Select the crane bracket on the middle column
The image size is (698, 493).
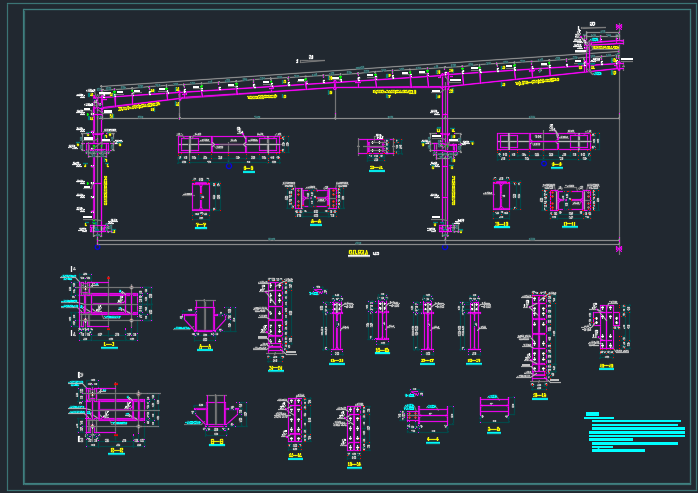coord(446,147)
